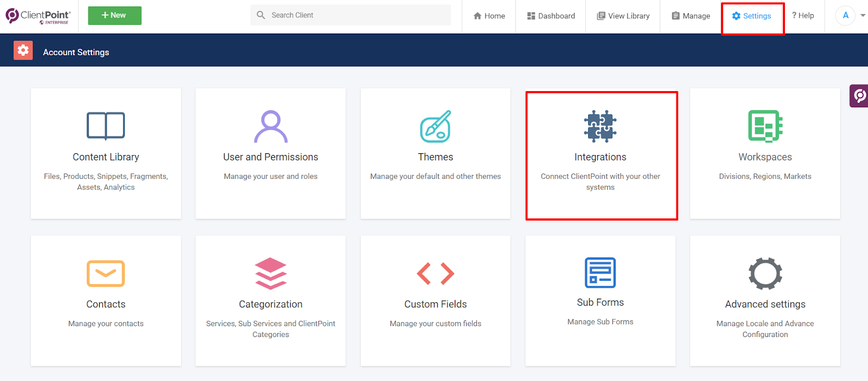868x381 pixels.
Task: Click the Themes paint palette icon
Action: 436,126
